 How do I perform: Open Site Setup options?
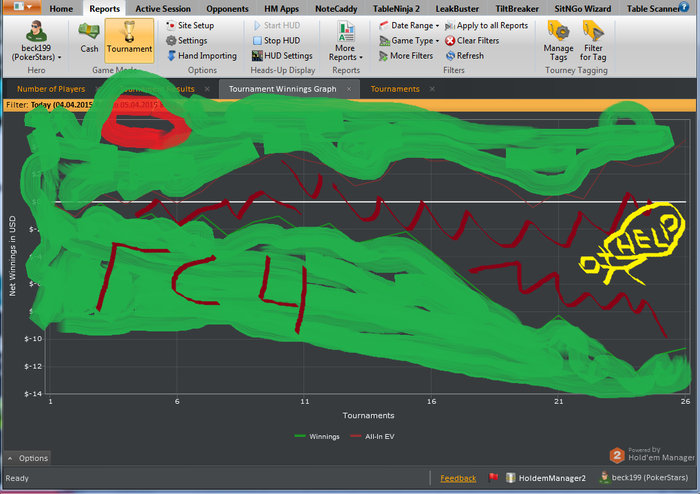190,25
